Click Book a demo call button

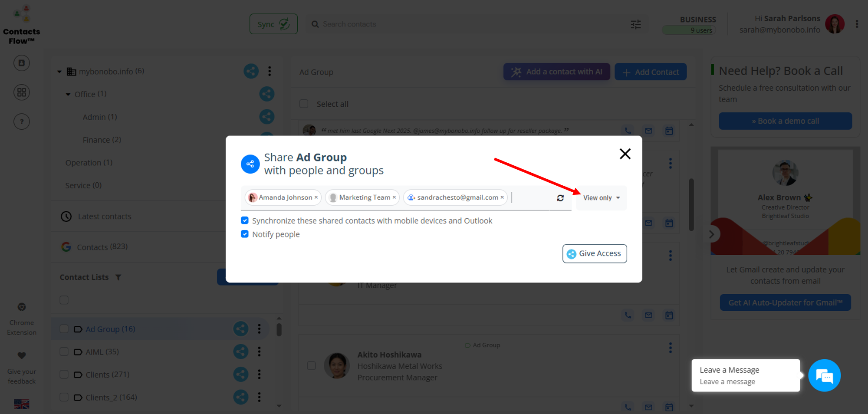[x=785, y=121]
